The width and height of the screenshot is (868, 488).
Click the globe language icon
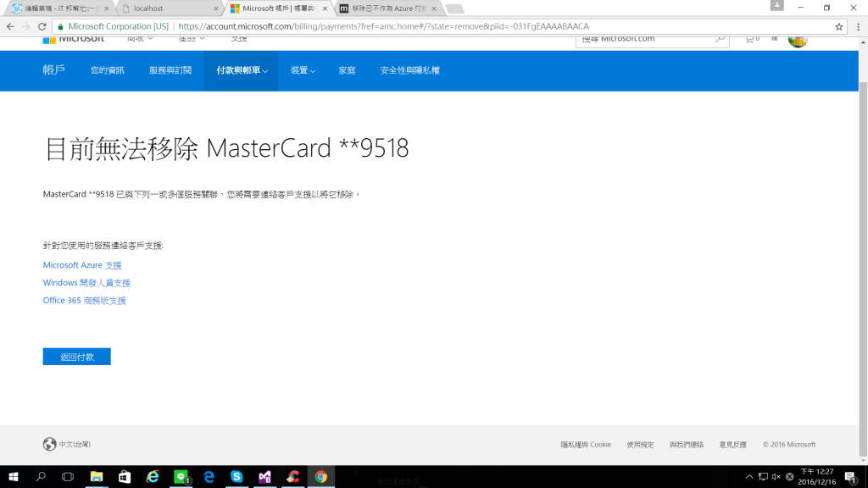pos(49,444)
